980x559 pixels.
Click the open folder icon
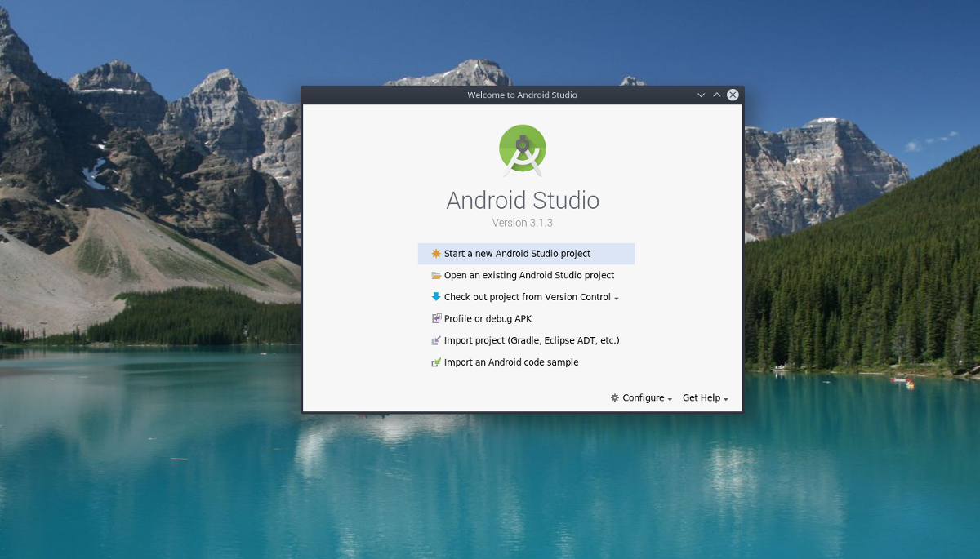coord(436,276)
